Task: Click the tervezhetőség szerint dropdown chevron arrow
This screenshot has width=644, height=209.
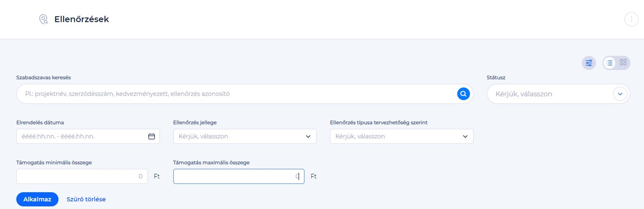Action: coord(465,137)
